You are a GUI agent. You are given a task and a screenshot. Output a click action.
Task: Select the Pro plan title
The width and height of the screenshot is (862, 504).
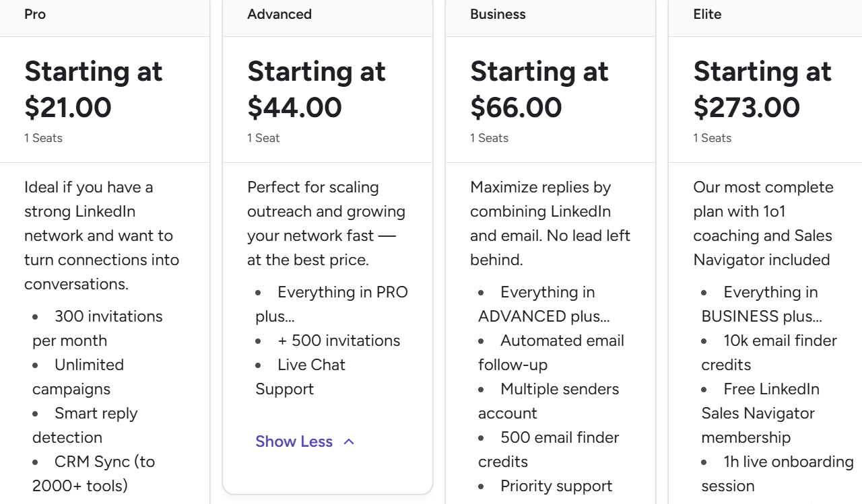point(35,14)
